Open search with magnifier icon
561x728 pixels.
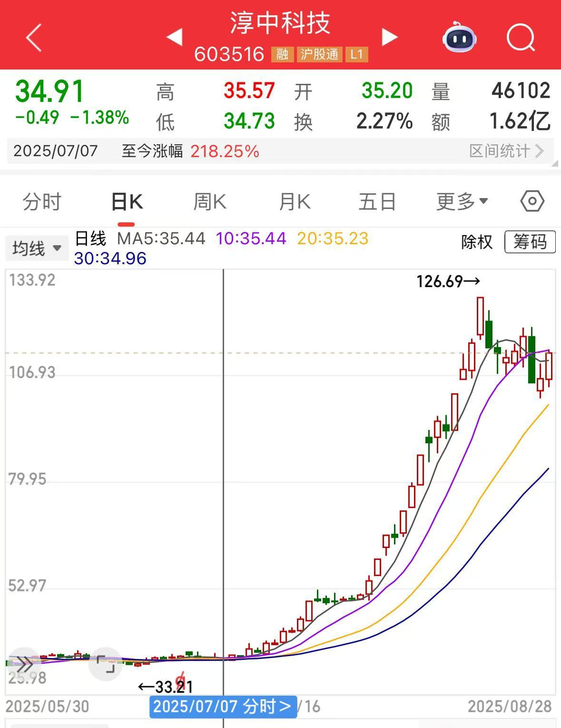click(521, 38)
